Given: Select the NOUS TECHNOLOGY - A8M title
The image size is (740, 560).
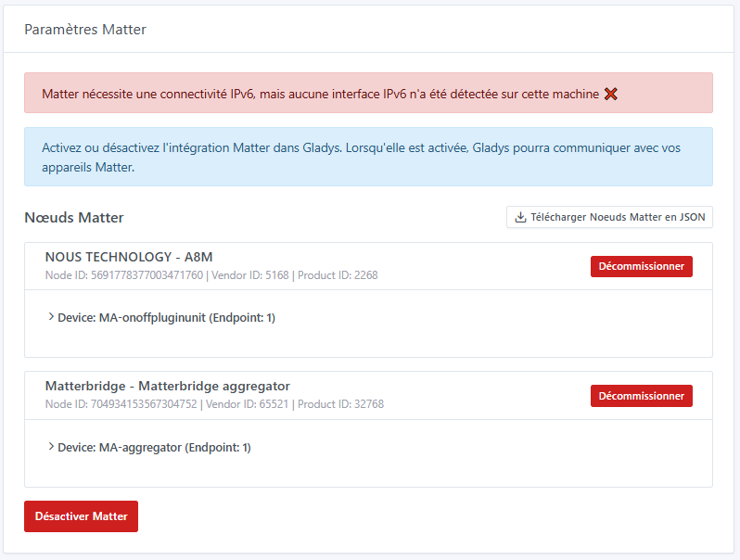Looking at the screenshot, I should point(129,257).
